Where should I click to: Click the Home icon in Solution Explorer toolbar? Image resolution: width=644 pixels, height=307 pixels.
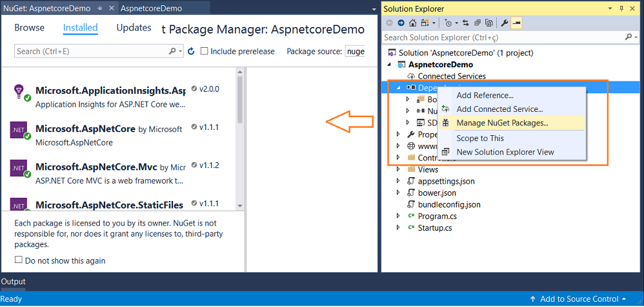413,23
